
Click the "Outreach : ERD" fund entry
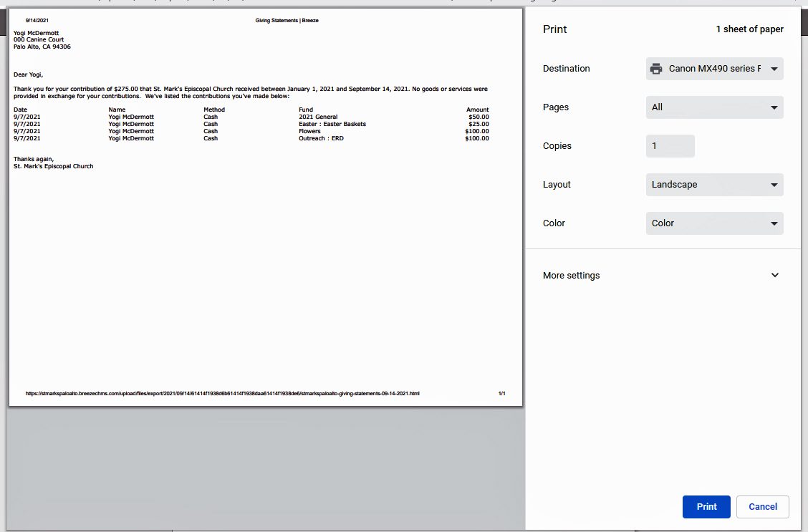321,138
